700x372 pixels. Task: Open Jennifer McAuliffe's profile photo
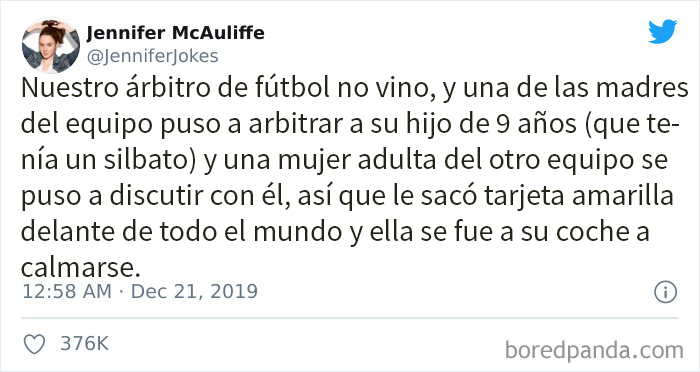pyautogui.click(x=50, y=46)
